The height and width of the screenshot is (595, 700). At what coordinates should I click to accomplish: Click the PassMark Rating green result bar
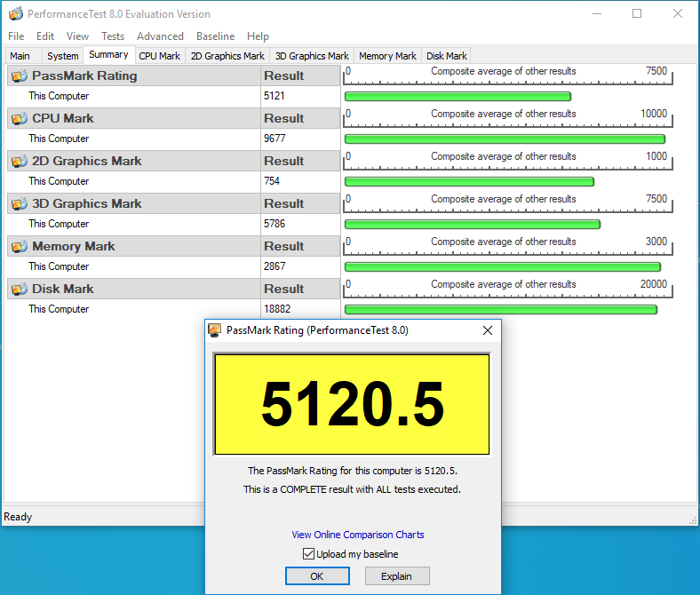(x=457, y=97)
